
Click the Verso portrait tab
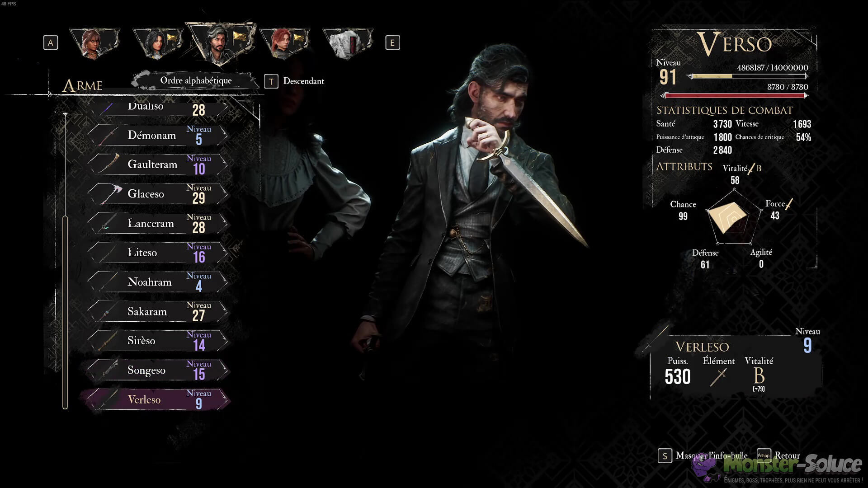[x=222, y=43]
